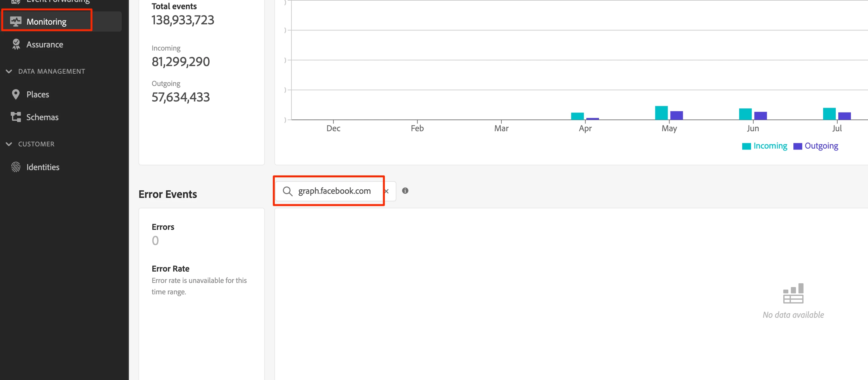This screenshot has height=380, width=868.
Task: Click the Assurance ribbon badge icon
Action: 16,45
